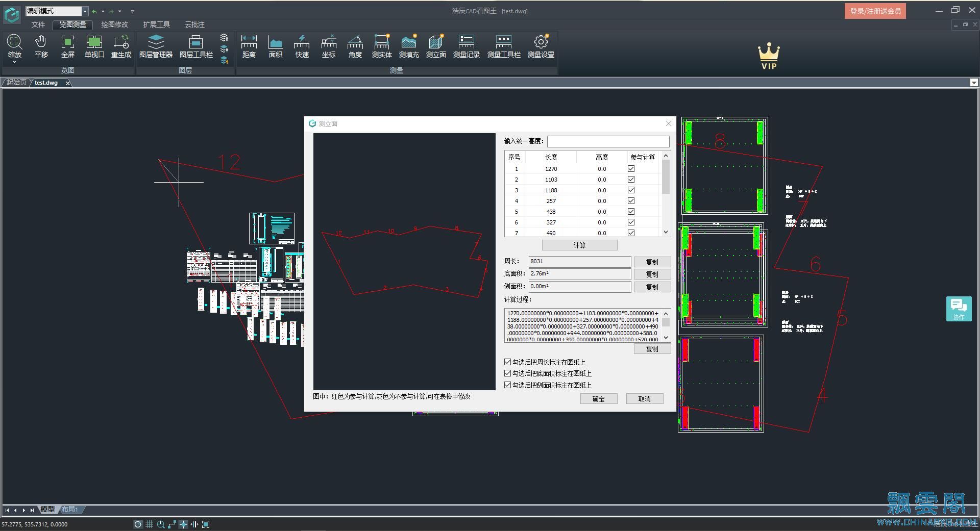Click 取消 to cancel dialog

(x=645, y=399)
